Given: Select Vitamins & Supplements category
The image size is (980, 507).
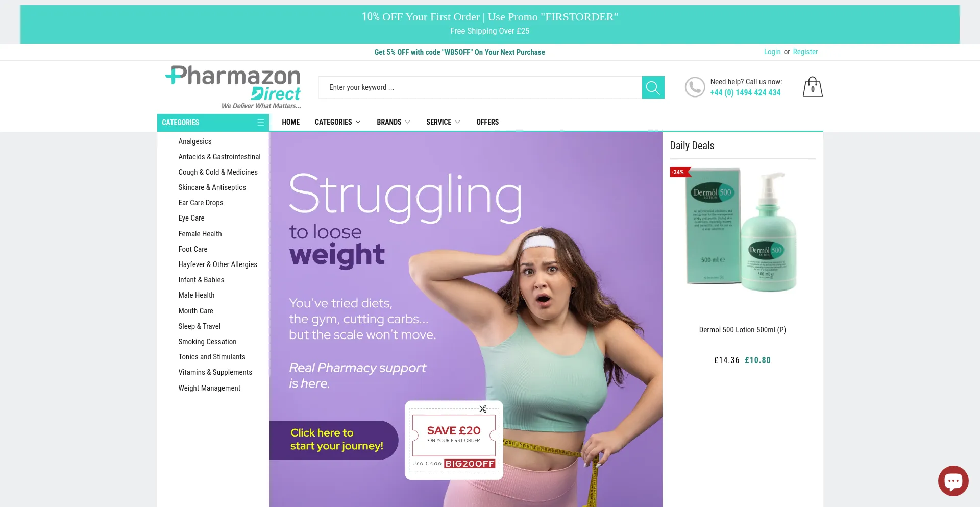Looking at the screenshot, I should coord(215,372).
